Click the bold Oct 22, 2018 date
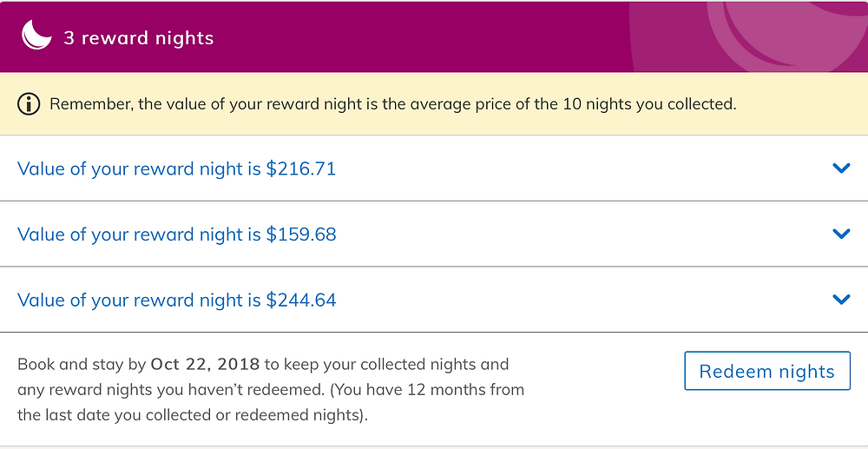 pyautogui.click(x=206, y=364)
